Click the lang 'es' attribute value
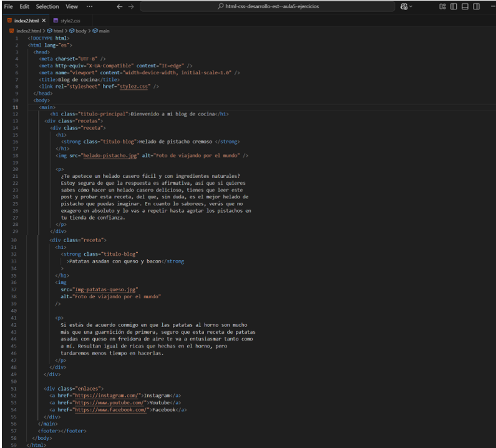The height and width of the screenshot is (448, 496). pyautogui.click(x=64, y=46)
